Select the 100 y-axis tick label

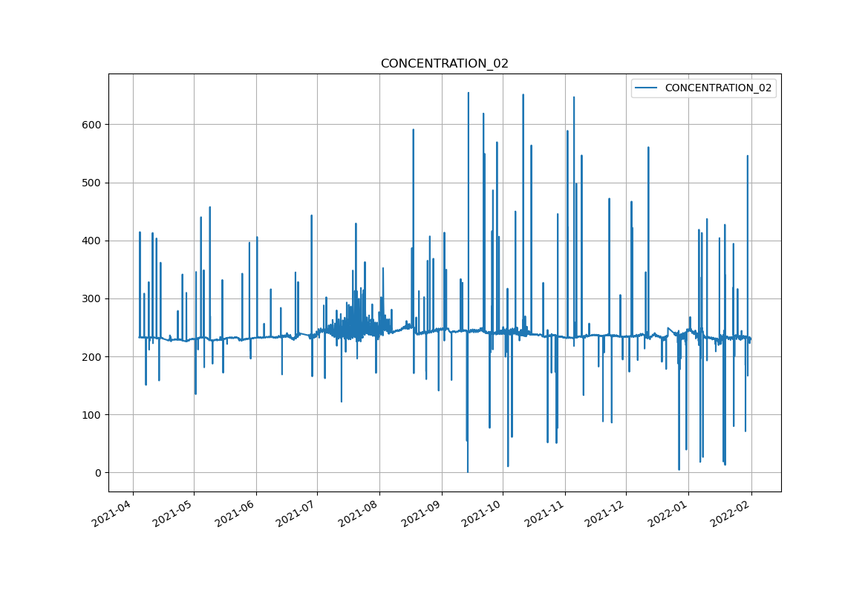click(x=91, y=415)
